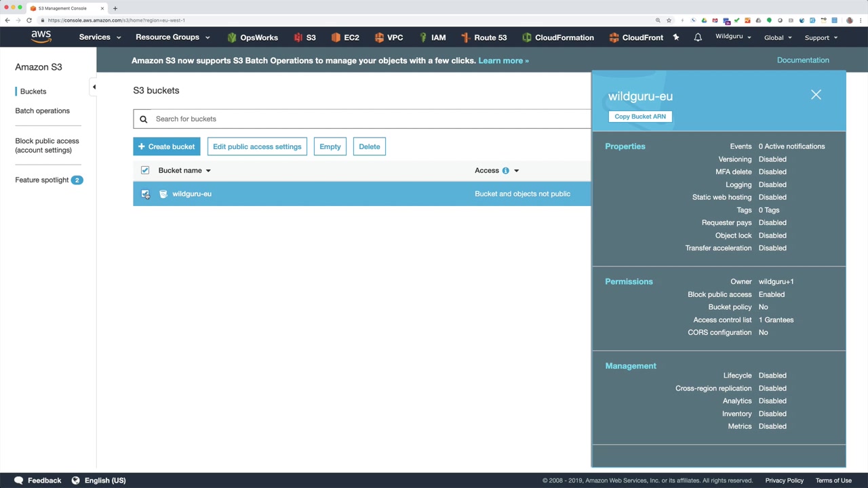
Task: Close the wildguru-eu details panel
Action: coord(816,95)
